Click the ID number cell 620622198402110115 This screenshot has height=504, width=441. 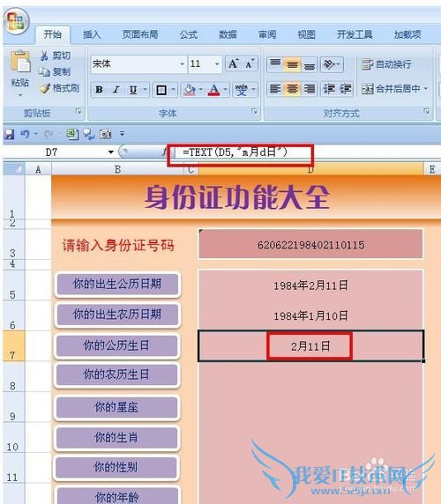(310, 245)
